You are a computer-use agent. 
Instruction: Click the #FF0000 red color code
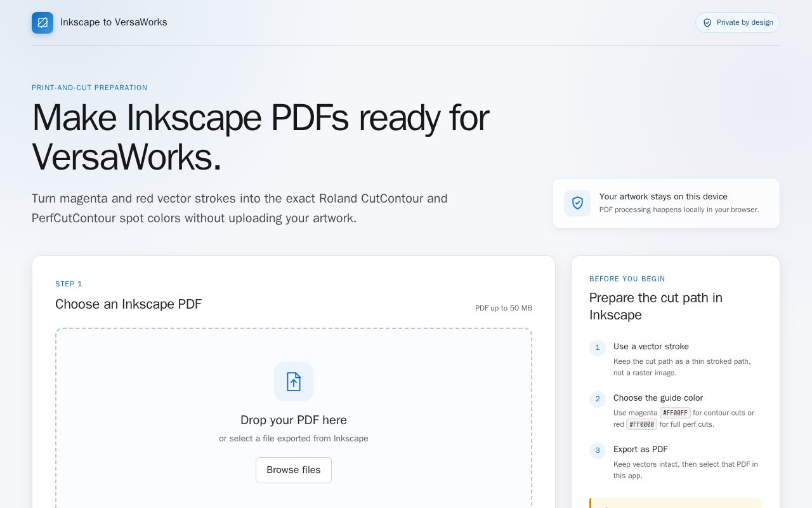pyautogui.click(x=641, y=424)
